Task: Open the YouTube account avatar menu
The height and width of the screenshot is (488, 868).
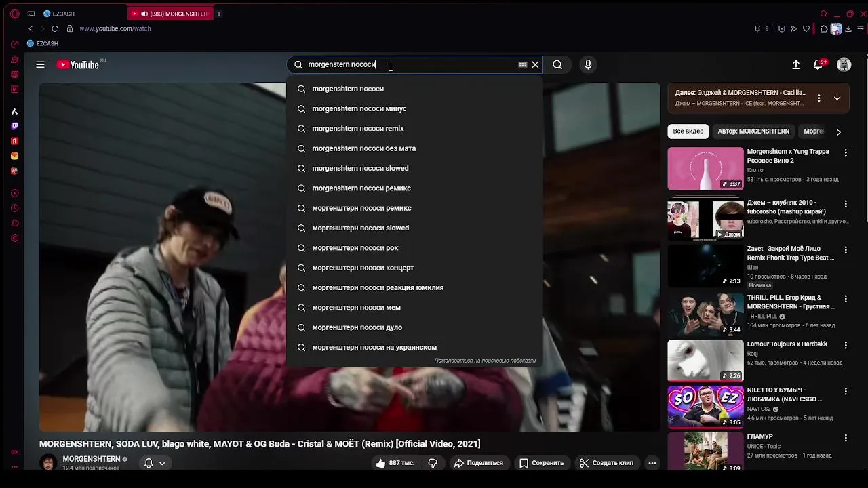Action: click(844, 64)
